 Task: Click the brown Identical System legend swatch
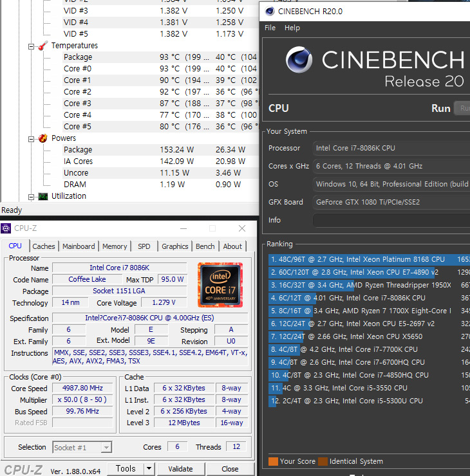(323, 461)
